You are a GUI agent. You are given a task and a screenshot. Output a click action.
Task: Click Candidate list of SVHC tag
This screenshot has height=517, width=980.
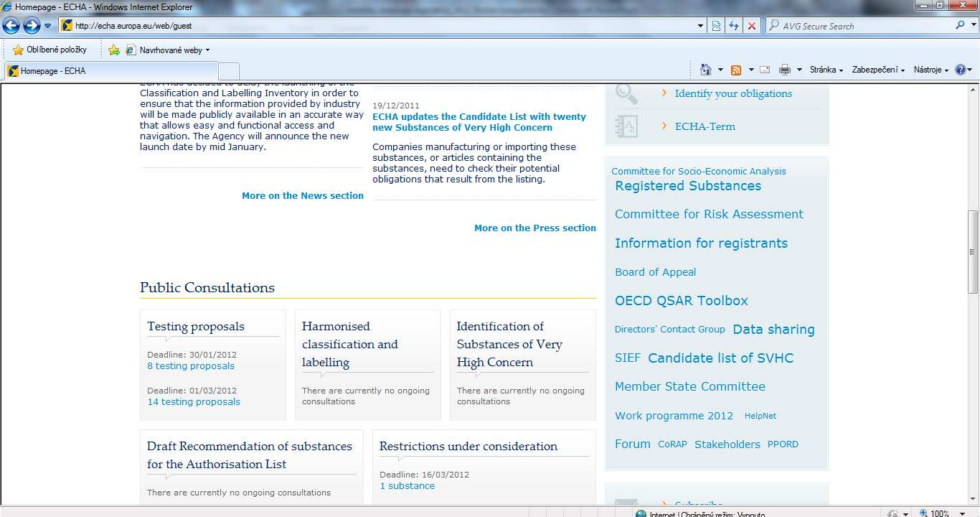tap(721, 358)
